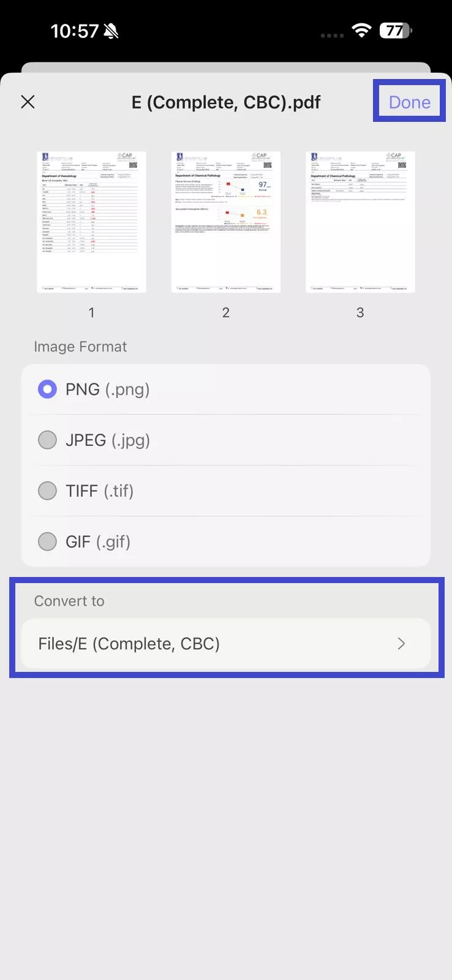Select page 2 thumbnail
This screenshot has width=452, height=980.
[x=225, y=222]
